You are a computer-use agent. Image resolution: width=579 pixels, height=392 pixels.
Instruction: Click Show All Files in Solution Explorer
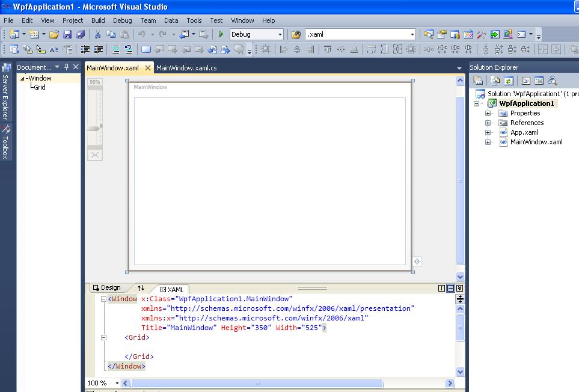(494, 80)
